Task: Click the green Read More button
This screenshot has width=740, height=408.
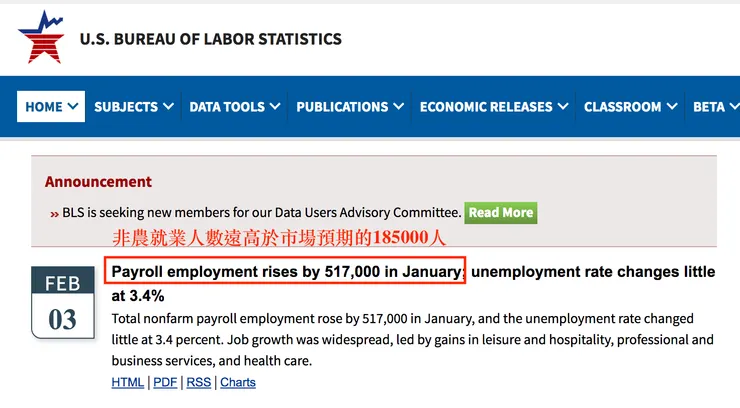Action: [501, 212]
